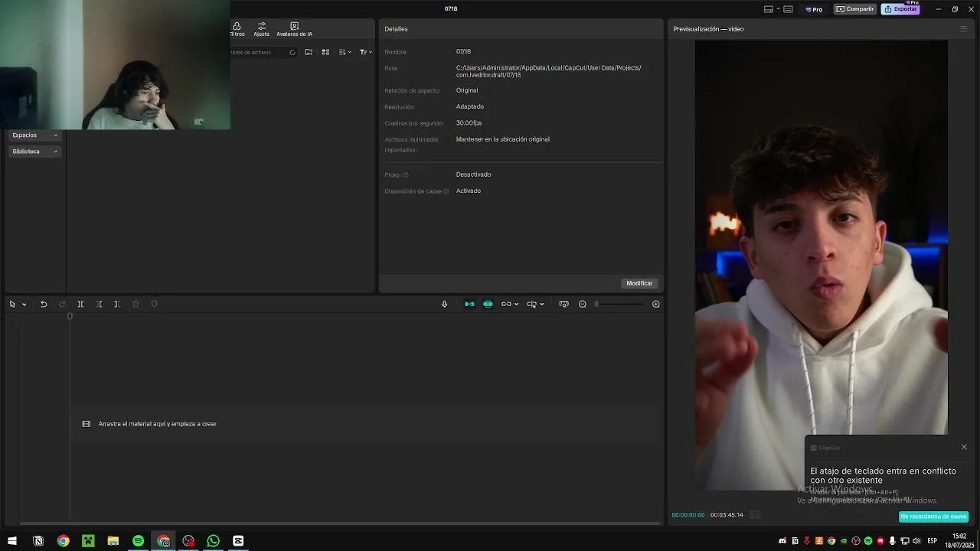Click the Exportar button

tap(900, 9)
